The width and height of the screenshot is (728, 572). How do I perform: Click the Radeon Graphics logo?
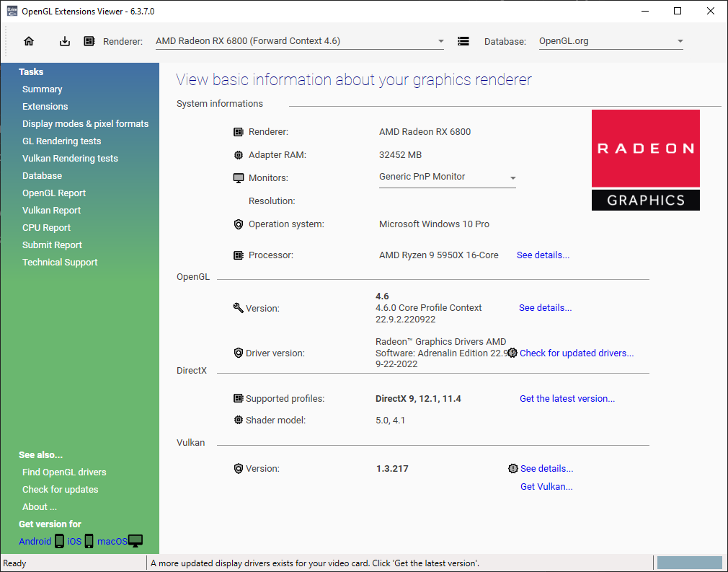click(645, 160)
